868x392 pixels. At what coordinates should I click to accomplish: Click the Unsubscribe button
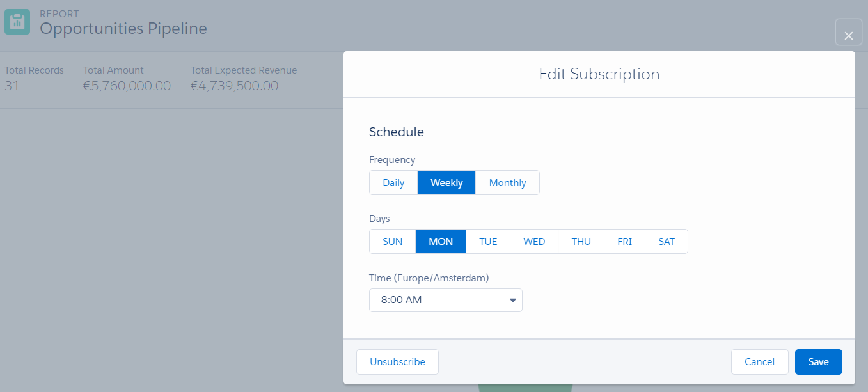pos(397,362)
